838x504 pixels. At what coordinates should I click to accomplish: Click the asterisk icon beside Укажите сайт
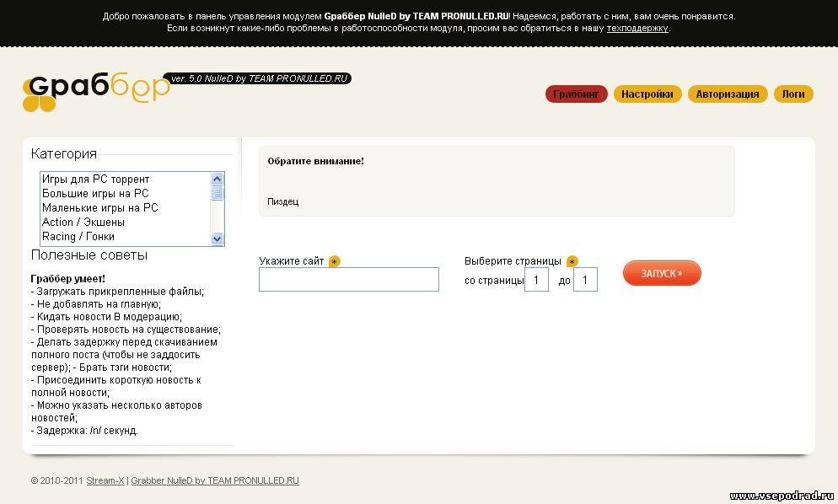pyautogui.click(x=335, y=261)
